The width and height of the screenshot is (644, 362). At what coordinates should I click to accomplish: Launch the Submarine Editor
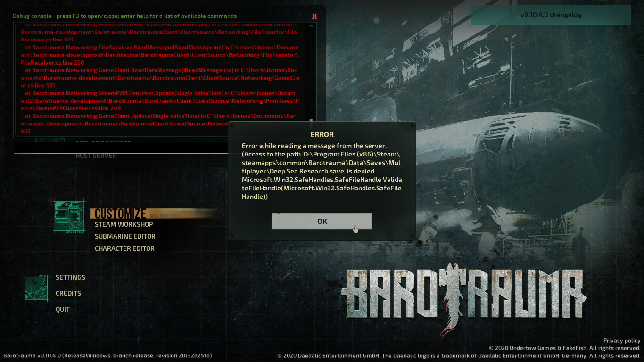coord(125,236)
